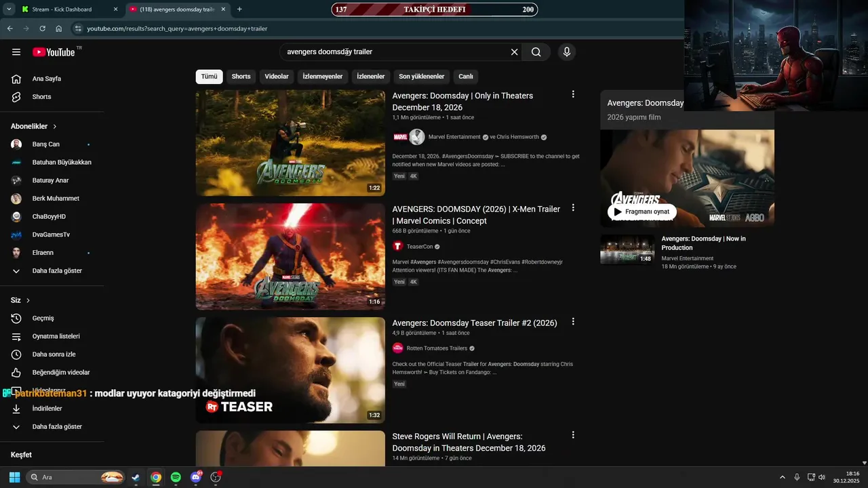The height and width of the screenshot is (488, 868).
Task: Open Windows Start menu
Action: 14,477
